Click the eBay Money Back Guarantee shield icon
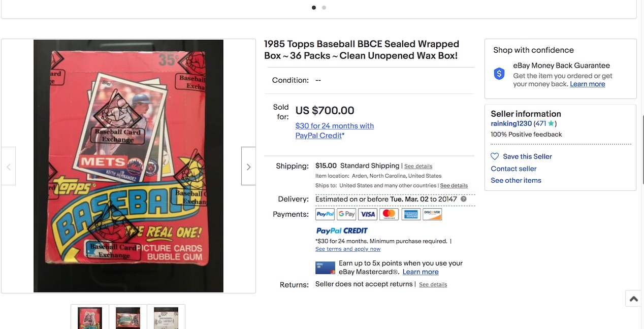This screenshot has width=644, height=329. 499,74
